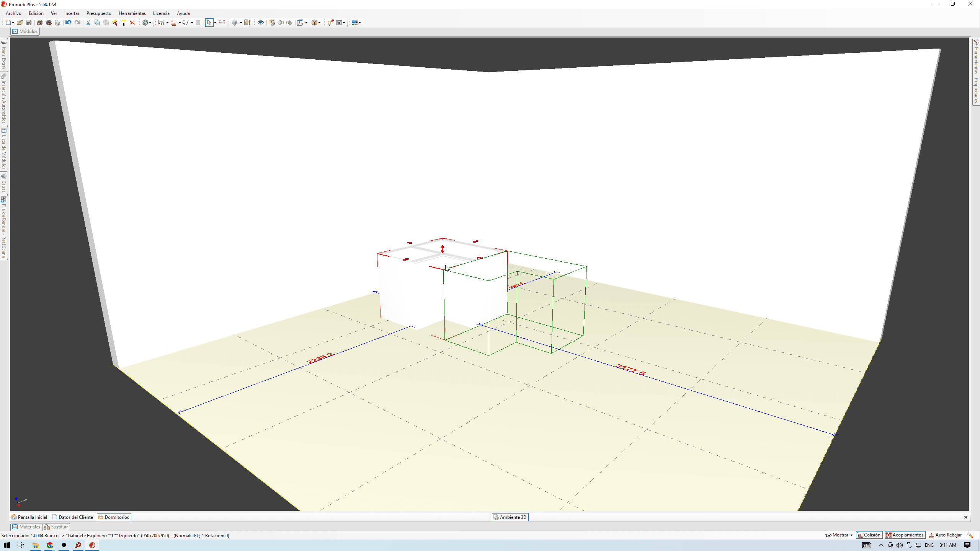
Task: Expand the dollar budget icon dropdown
Action: click(x=150, y=23)
